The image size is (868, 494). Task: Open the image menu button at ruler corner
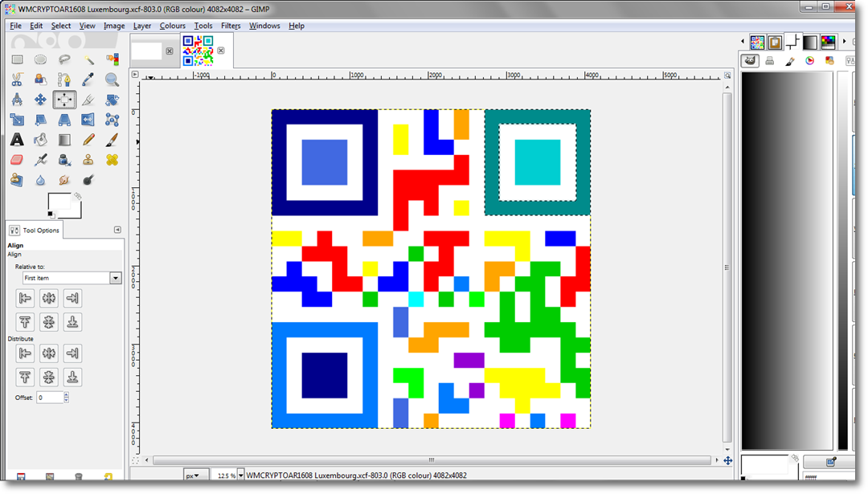tap(135, 74)
